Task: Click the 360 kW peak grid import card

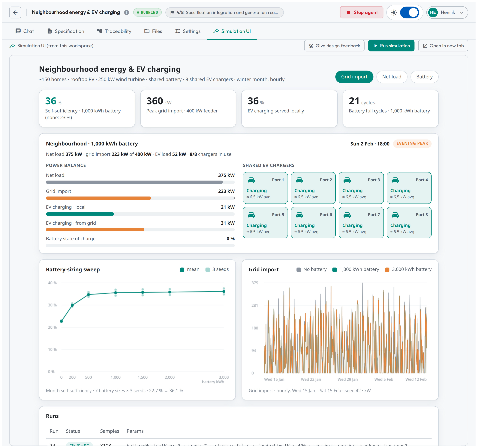Action: (188, 109)
